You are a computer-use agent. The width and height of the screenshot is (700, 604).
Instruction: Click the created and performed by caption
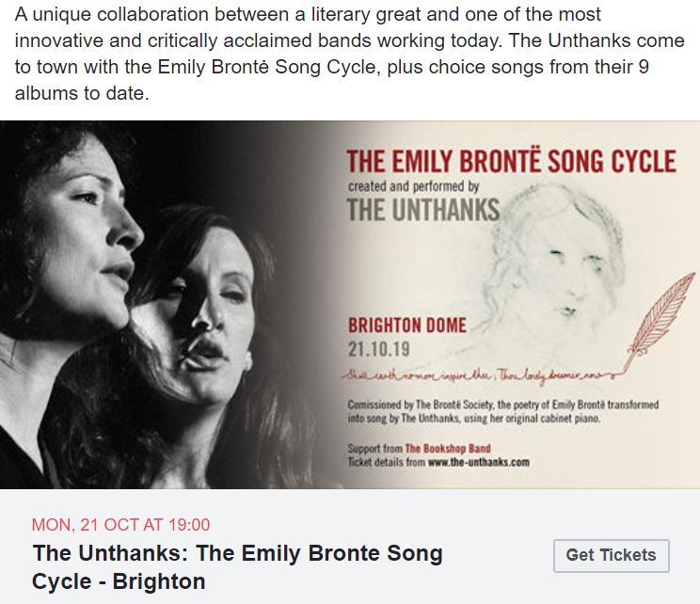coord(413,186)
